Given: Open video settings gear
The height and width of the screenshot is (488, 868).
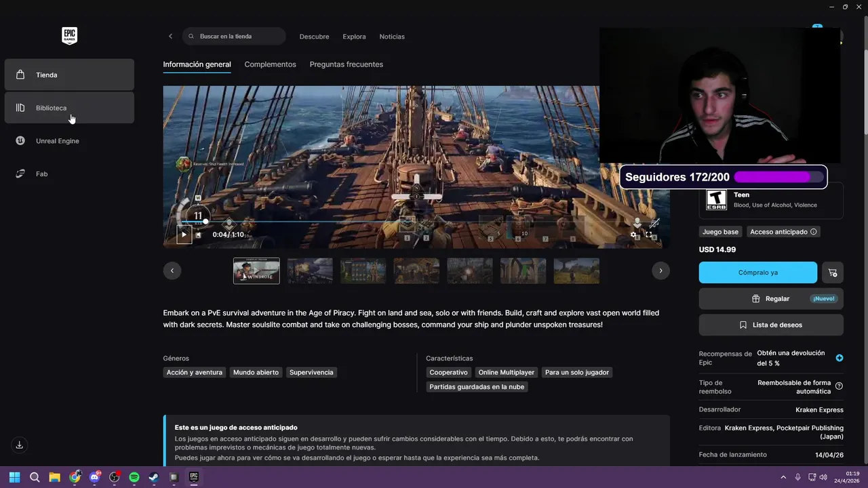Looking at the screenshot, I should click(633, 235).
